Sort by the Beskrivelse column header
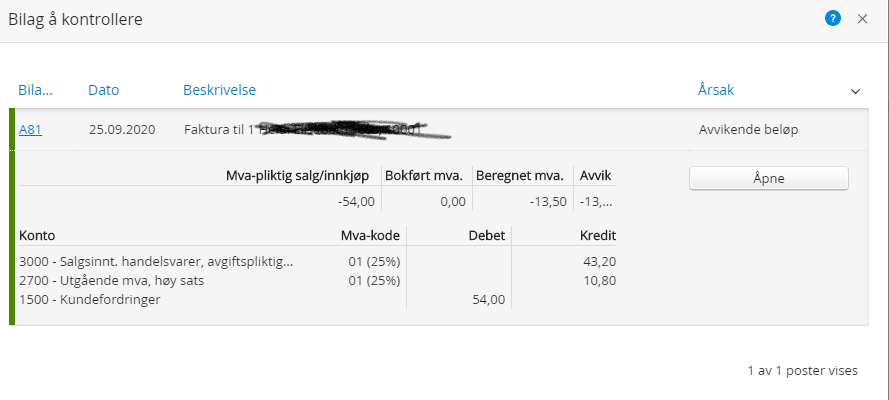 [219, 90]
